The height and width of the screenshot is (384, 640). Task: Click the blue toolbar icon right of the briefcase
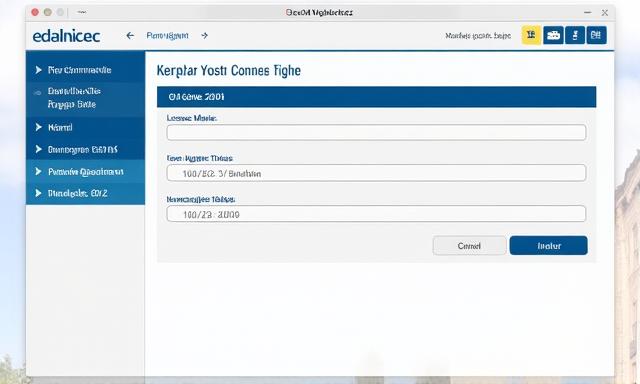click(575, 35)
